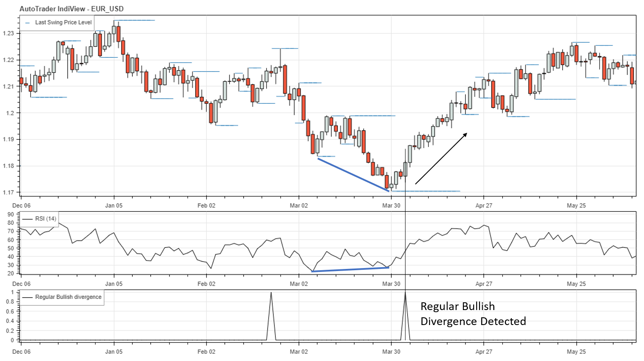Click May 25 label under the candlestick chart
The height and width of the screenshot is (361, 644).
click(x=576, y=206)
